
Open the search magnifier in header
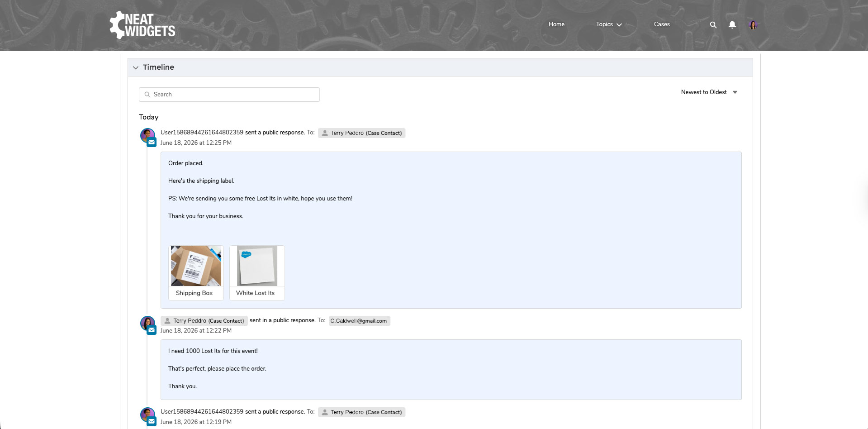tap(713, 25)
